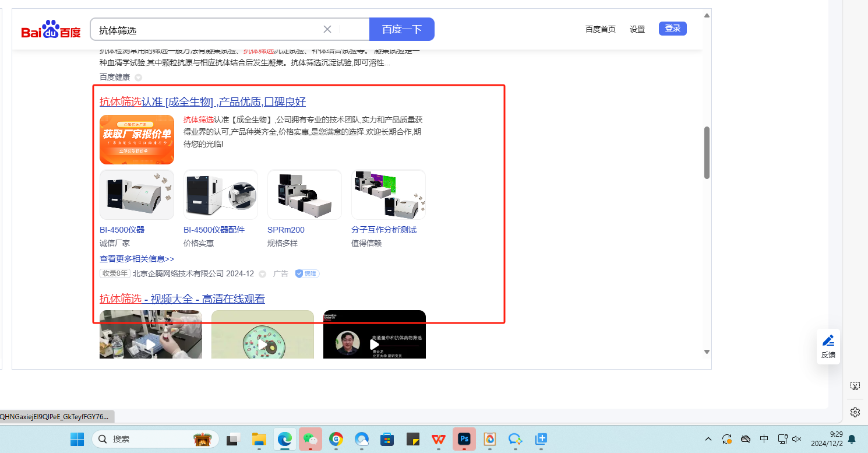The image size is (868, 453).
Task: Open the 抗体筛选认准 [成全生物] ad title link
Action: [203, 102]
